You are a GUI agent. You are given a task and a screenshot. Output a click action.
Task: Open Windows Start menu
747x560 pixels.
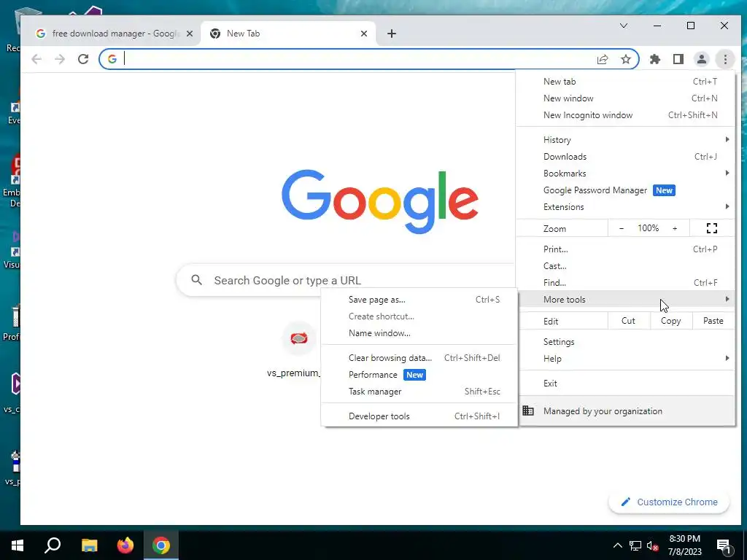pyautogui.click(x=18, y=545)
